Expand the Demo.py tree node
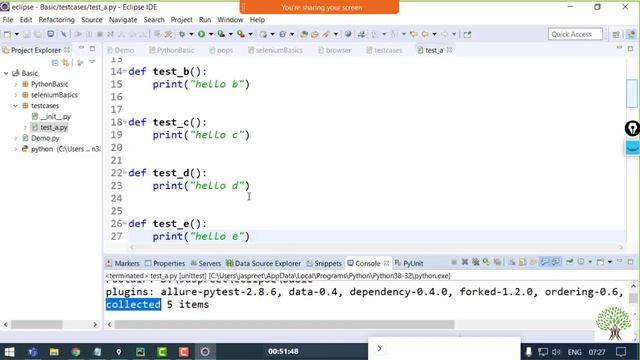The height and width of the screenshot is (360, 640). coord(16,138)
